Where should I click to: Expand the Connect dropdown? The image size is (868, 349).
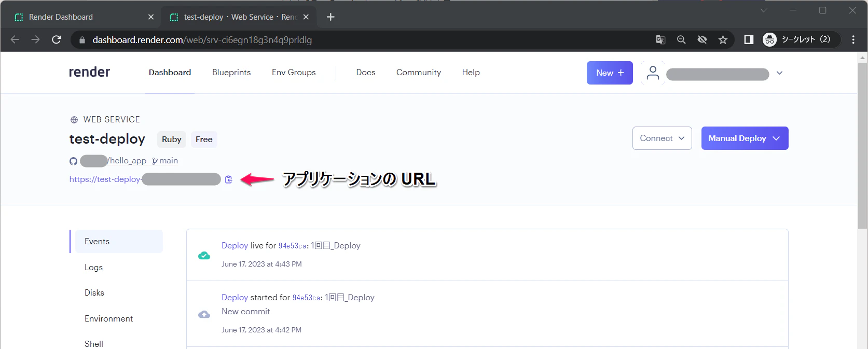tap(662, 138)
